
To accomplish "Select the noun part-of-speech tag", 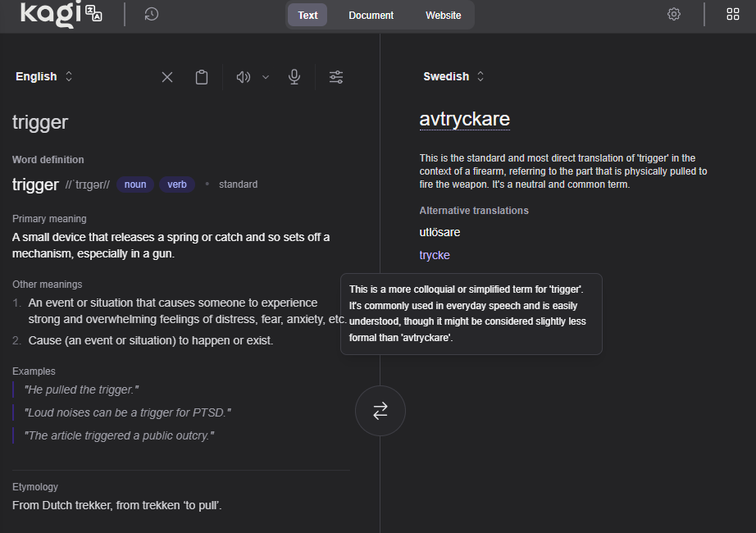I will (135, 184).
